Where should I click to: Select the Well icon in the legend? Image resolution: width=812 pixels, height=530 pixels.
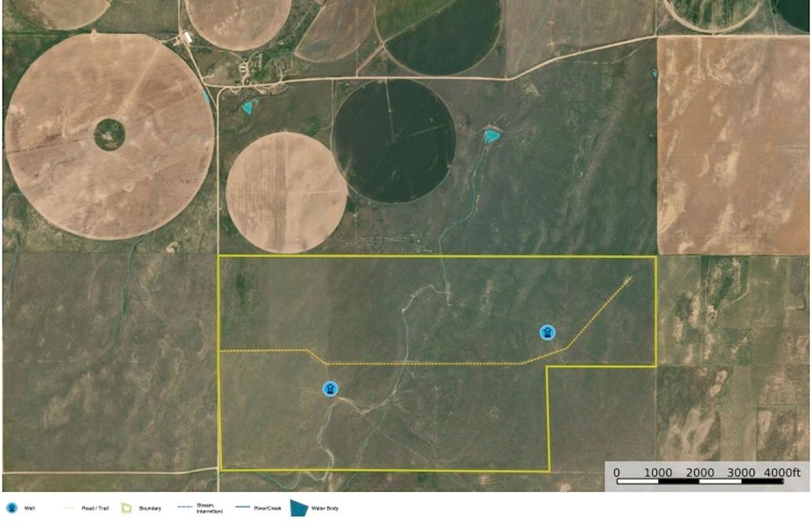click(x=11, y=509)
